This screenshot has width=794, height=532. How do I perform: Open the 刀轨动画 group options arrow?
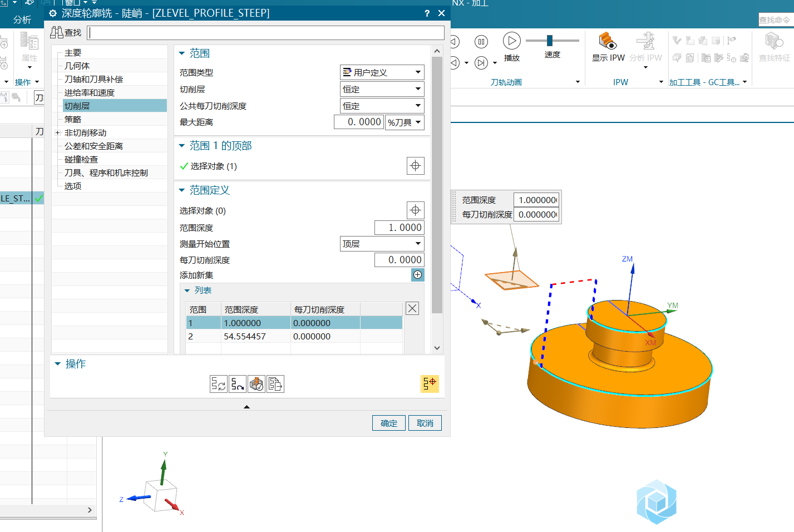pyautogui.click(x=578, y=82)
